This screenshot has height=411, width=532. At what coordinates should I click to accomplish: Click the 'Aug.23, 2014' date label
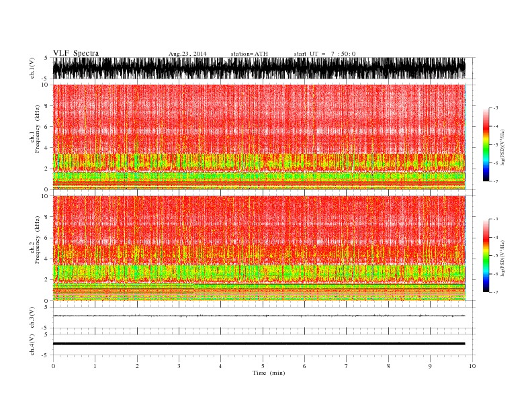pos(187,54)
